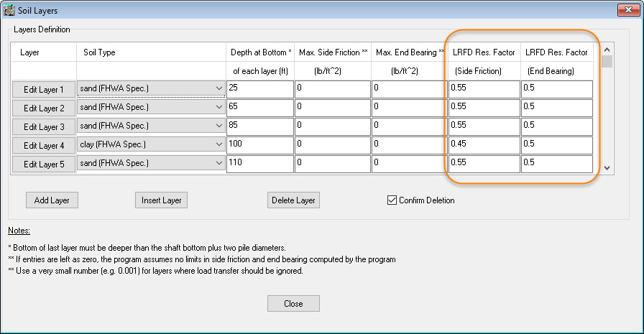Close the Soil Layers dialog window
Image resolution: width=644 pixels, height=334 pixels.
click(624, 11)
